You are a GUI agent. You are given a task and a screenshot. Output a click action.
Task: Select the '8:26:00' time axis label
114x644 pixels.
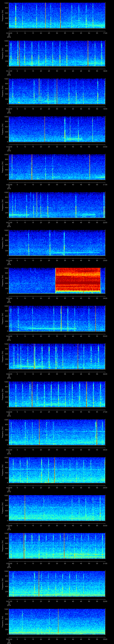[9, 412]
